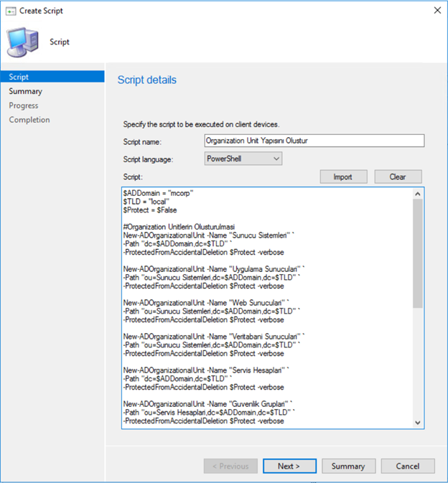The height and width of the screenshot is (483, 448).
Task: Click the 'Script details' heading
Action: (x=147, y=80)
